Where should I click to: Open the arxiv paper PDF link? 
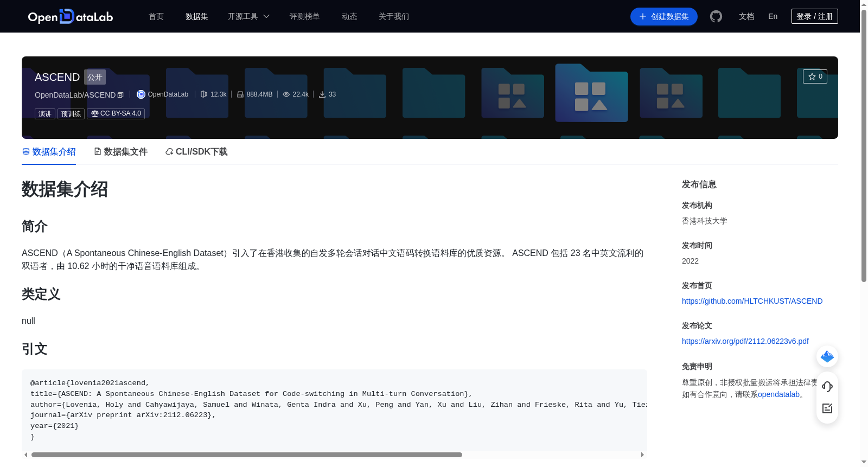(745, 341)
